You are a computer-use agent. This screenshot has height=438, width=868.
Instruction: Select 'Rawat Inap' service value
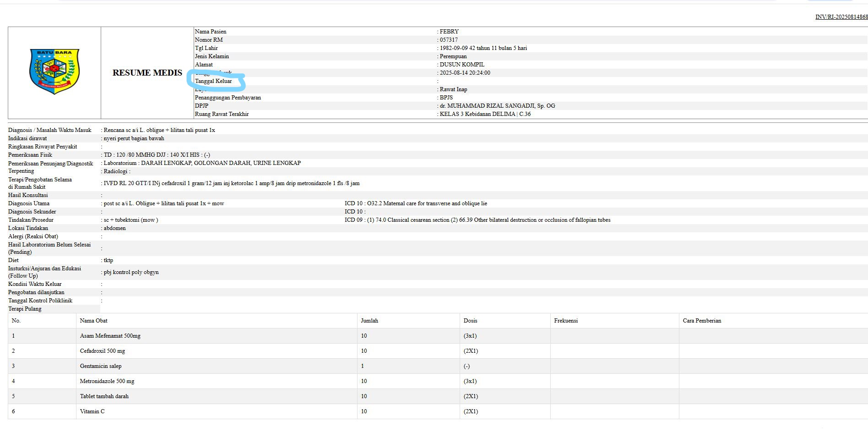454,89
